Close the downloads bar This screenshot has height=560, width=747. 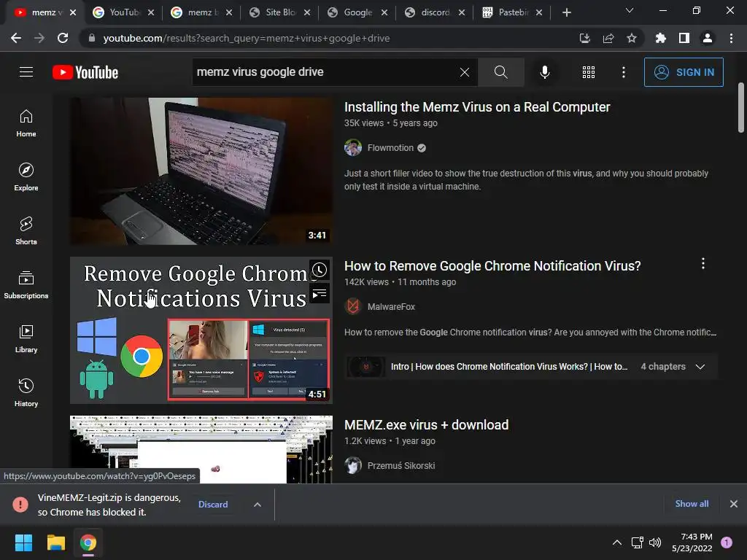(734, 504)
